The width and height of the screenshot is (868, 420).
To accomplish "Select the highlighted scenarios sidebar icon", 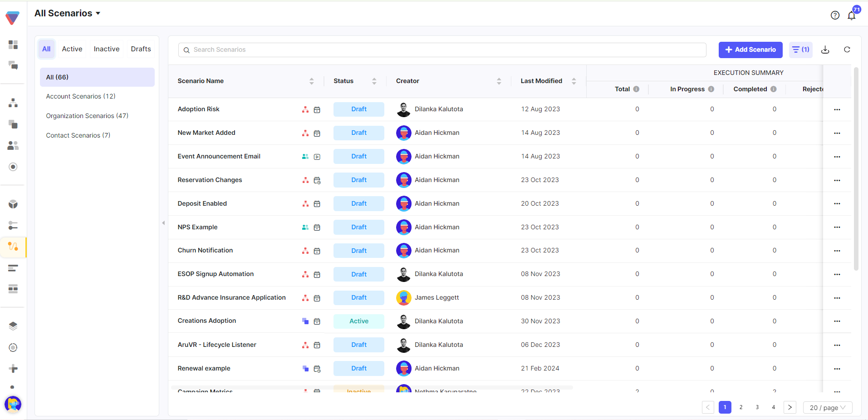I will click(x=13, y=247).
